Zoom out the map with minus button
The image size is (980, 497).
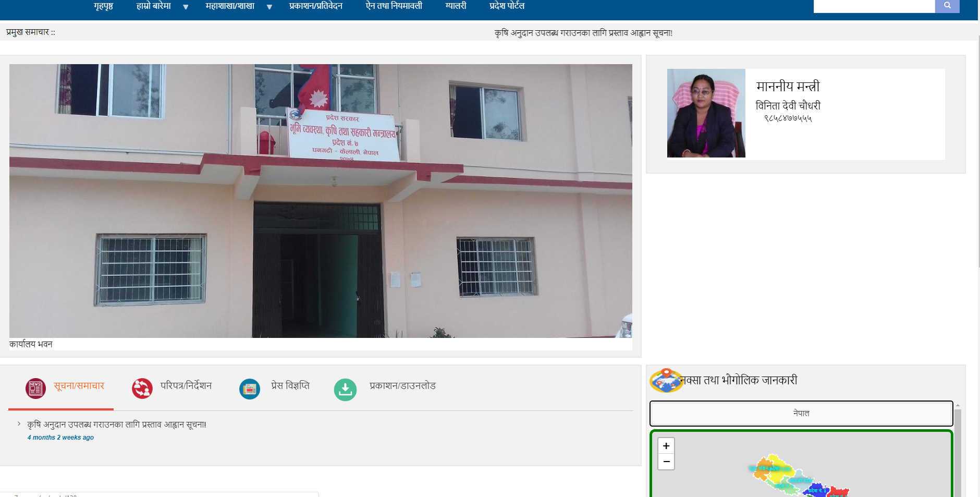(x=666, y=462)
